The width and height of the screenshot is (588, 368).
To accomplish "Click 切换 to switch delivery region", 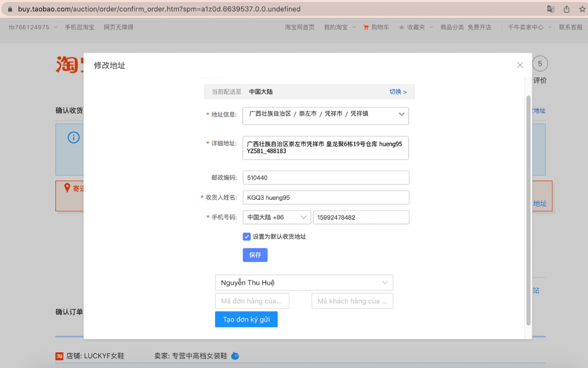I will point(398,92).
